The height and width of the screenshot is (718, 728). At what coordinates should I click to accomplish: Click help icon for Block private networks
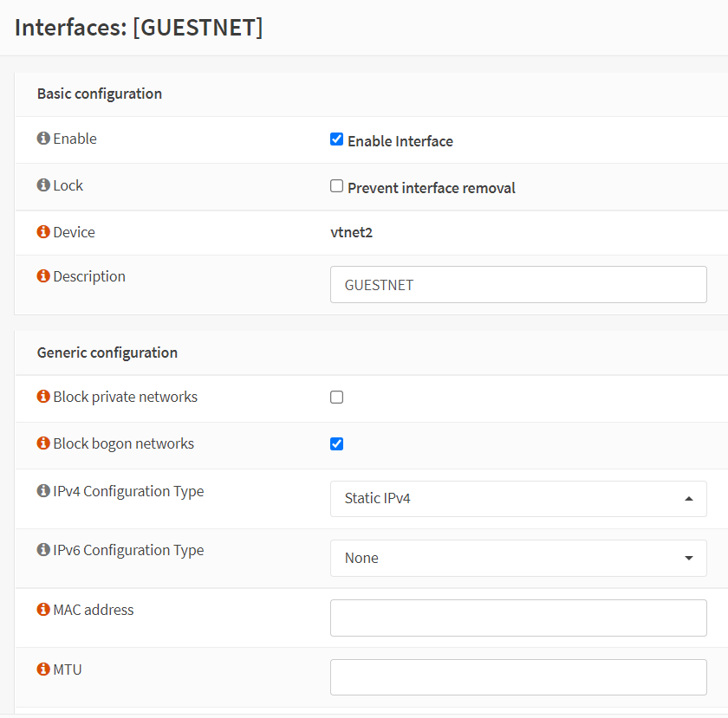43,397
